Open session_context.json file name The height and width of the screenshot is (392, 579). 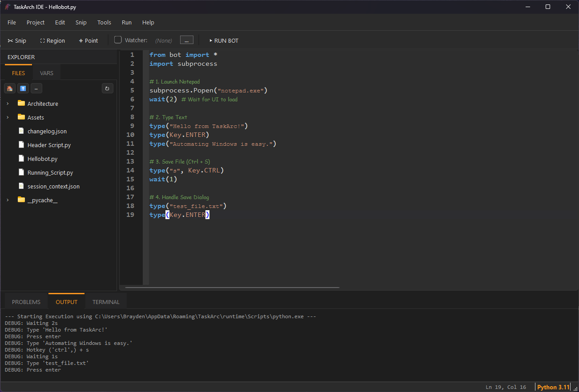click(53, 186)
